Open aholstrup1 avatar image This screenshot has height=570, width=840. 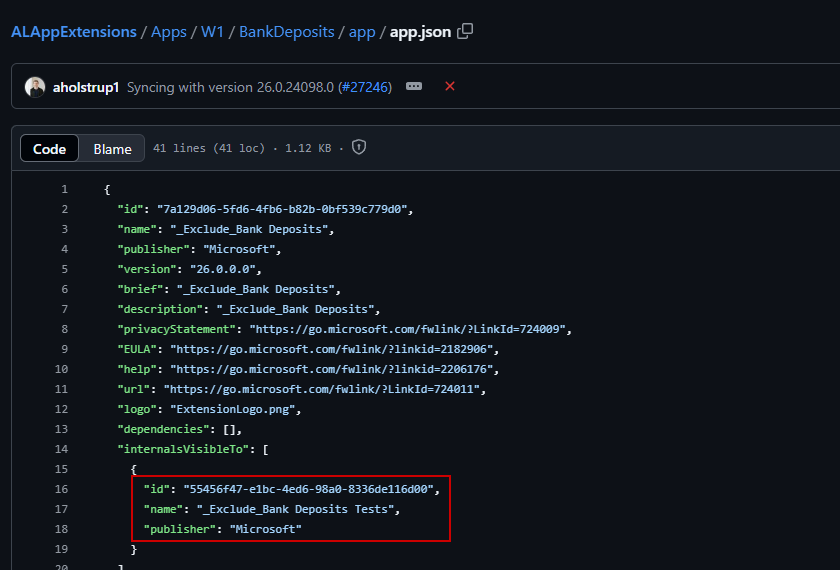click(x=35, y=87)
